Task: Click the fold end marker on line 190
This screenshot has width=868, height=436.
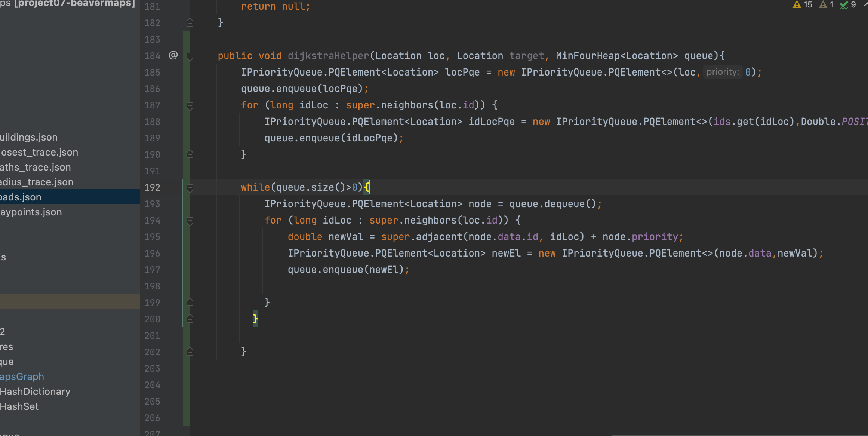Action: (x=190, y=154)
